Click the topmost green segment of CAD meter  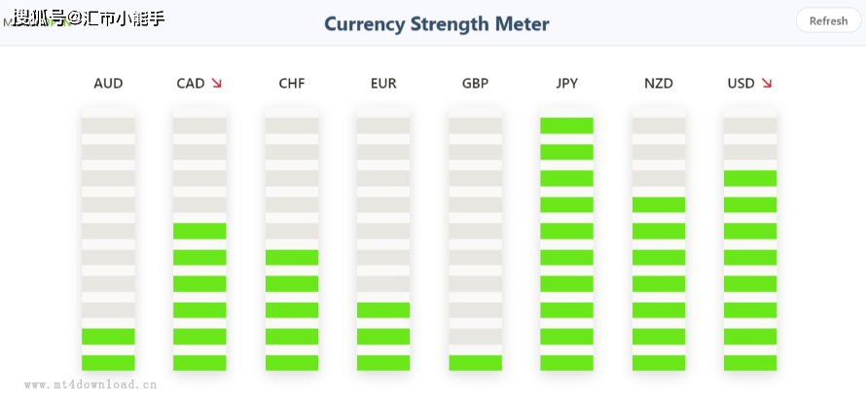199,231
